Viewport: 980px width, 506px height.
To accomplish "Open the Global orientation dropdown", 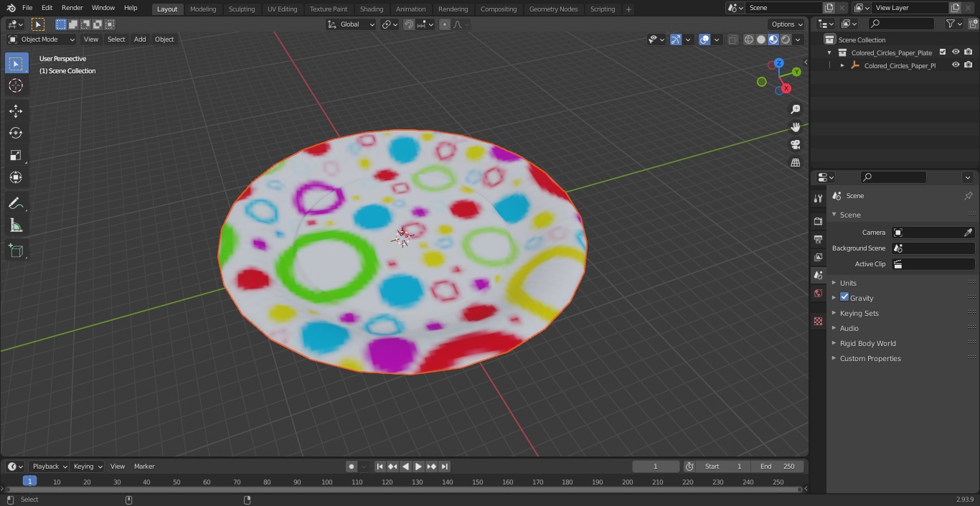I will [352, 24].
